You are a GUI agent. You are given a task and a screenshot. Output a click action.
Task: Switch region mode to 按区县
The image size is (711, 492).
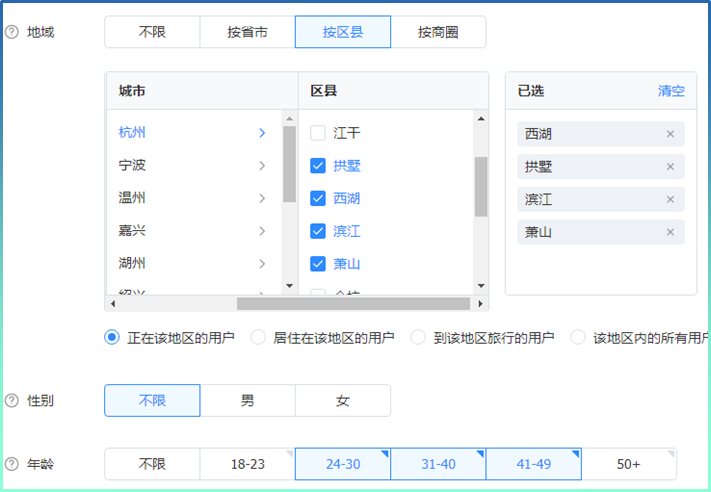(x=343, y=32)
